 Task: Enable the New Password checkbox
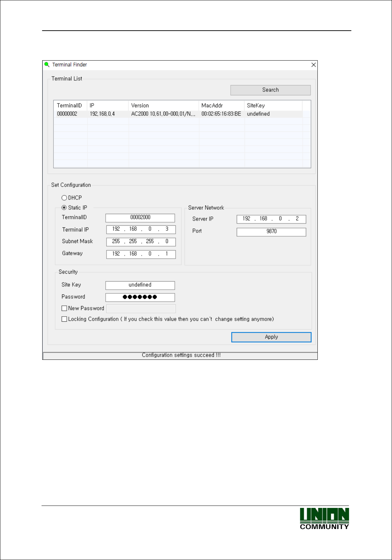(x=64, y=308)
